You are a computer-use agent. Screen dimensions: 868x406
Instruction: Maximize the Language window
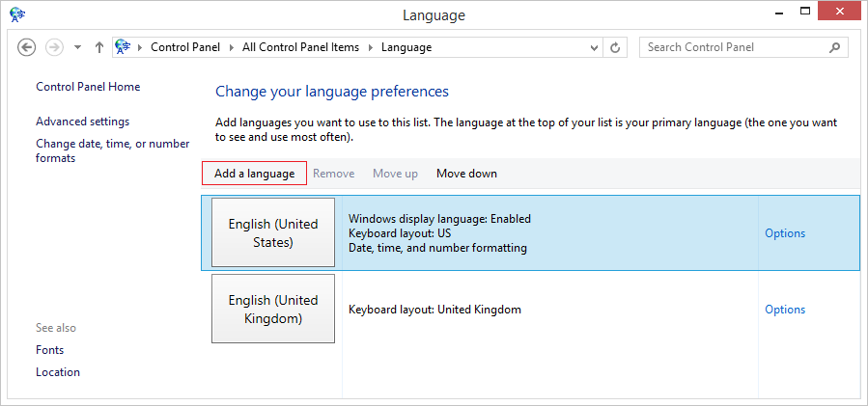coord(805,11)
